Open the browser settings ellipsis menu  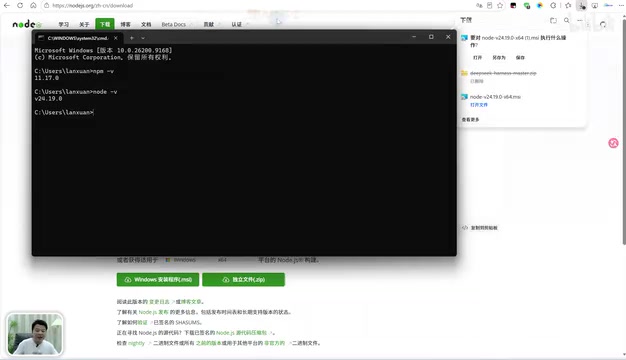point(621,6)
